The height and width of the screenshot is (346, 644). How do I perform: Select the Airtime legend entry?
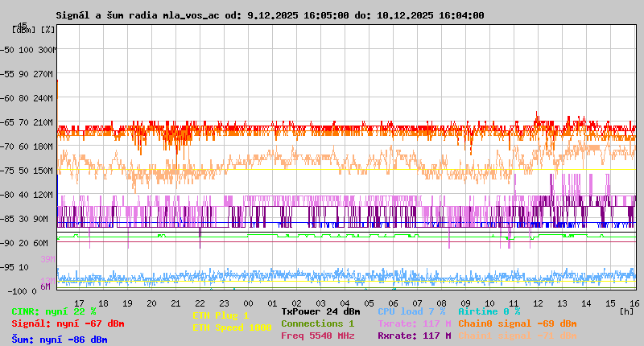pyautogui.click(x=489, y=311)
